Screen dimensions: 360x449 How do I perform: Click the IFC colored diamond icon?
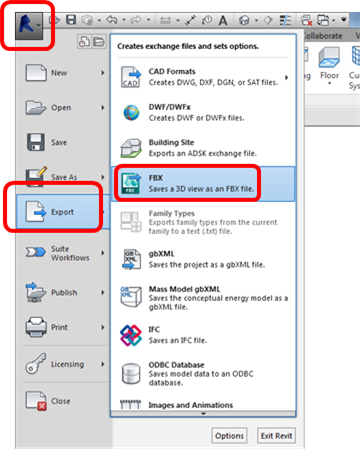pyautogui.click(x=131, y=335)
